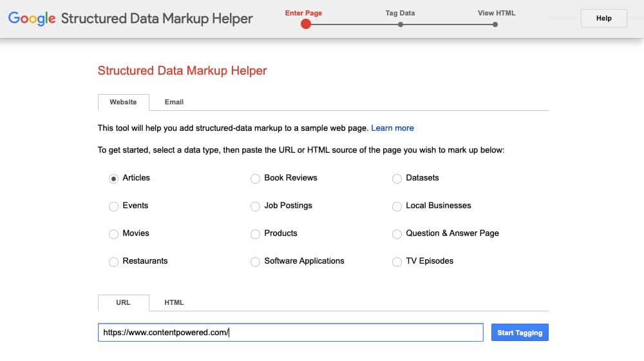Select the TV Episodes radio button
Viewport: 644px width, 361px height.
397,262
